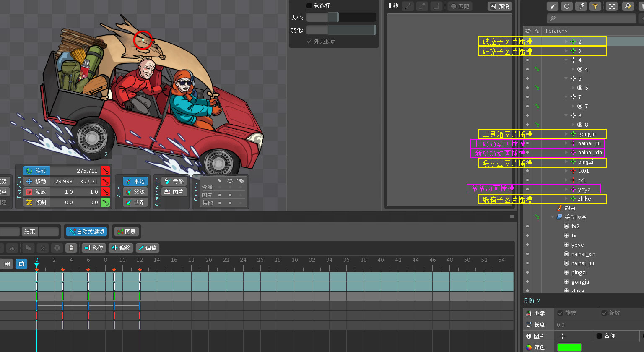Toggle the timeline loop playback button

[21, 264]
